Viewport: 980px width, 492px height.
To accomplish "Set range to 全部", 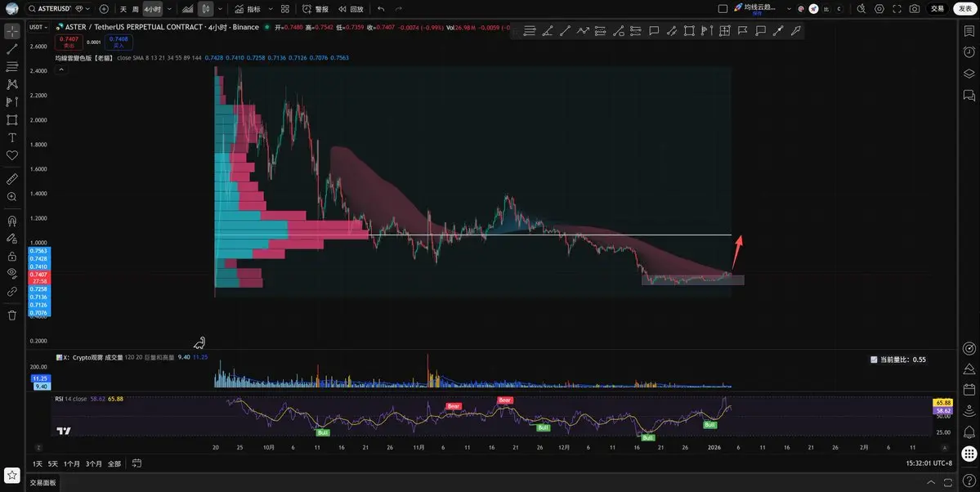I will coord(114,464).
